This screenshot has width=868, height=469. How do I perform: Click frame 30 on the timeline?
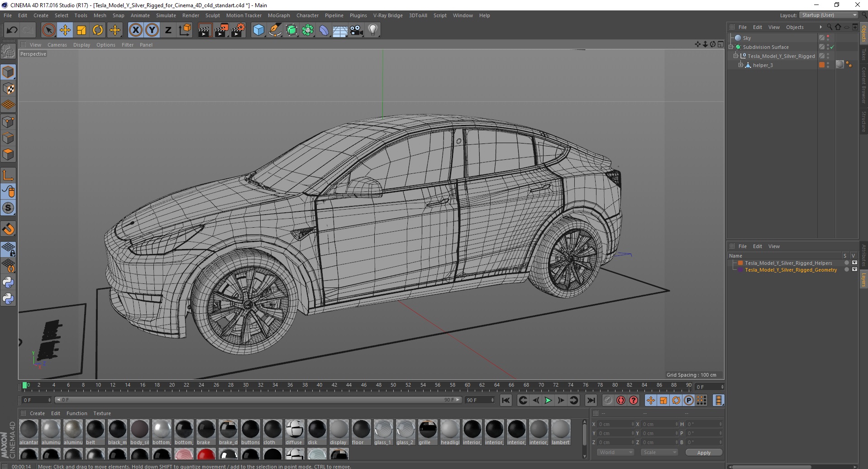coord(246,386)
